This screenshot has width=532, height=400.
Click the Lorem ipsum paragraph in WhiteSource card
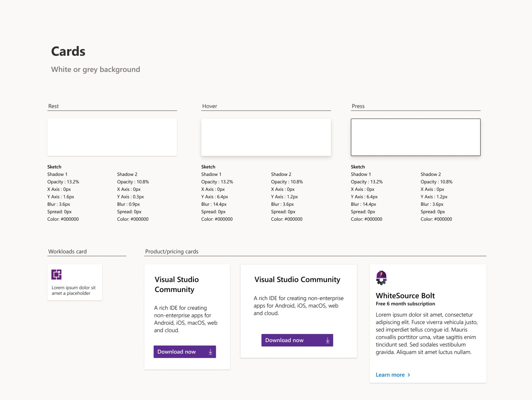[427, 333]
